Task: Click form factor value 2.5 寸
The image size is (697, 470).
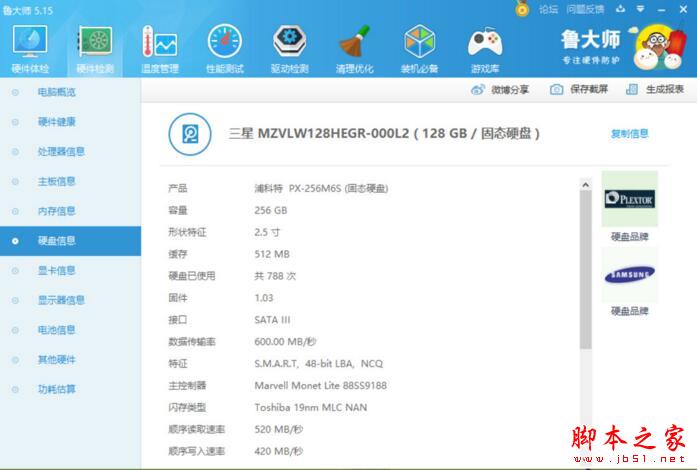Action: pos(267,232)
